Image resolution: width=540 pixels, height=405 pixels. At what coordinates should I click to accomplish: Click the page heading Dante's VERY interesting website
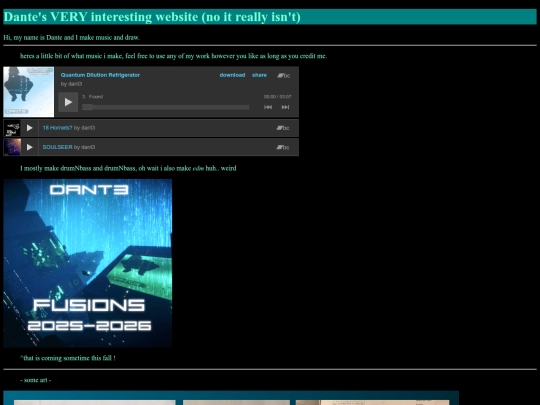point(152,17)
